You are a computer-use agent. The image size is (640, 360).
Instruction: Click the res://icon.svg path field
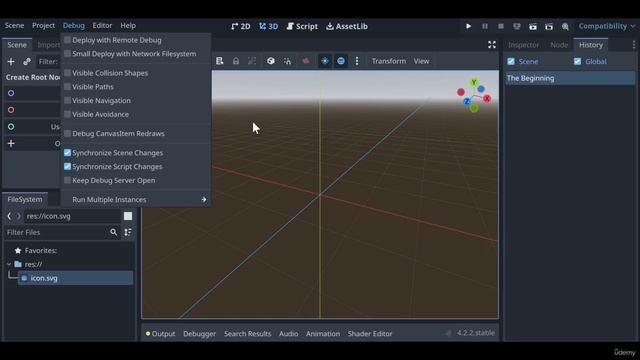[72, 216]
